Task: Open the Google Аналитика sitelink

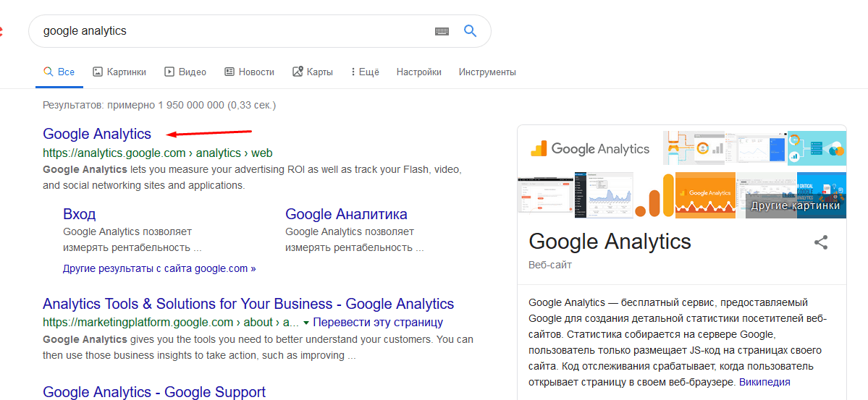Action: [346, 214]
